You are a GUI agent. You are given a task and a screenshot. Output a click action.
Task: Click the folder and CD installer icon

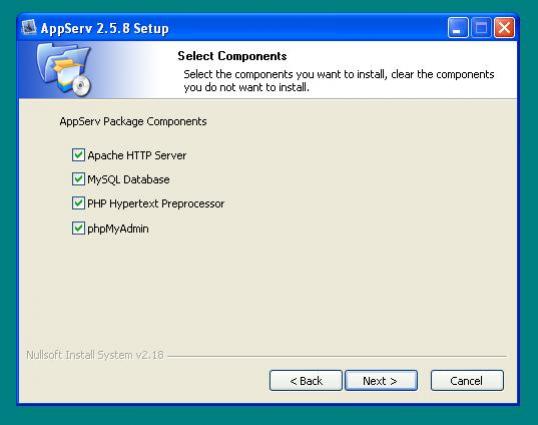(64, 70)
